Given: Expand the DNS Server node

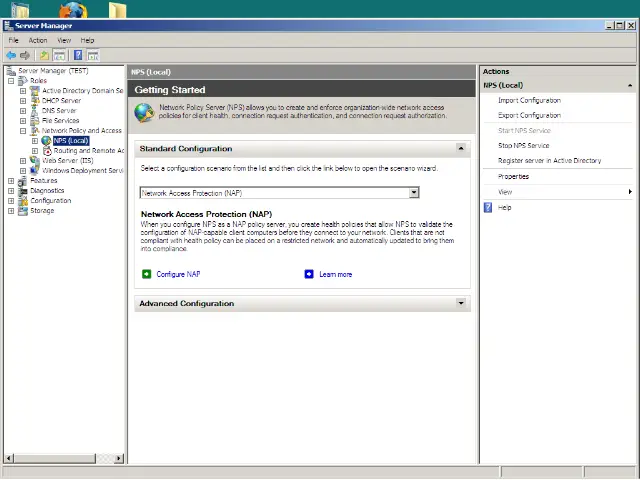Looking at the screenshot, I should point(23,111).
